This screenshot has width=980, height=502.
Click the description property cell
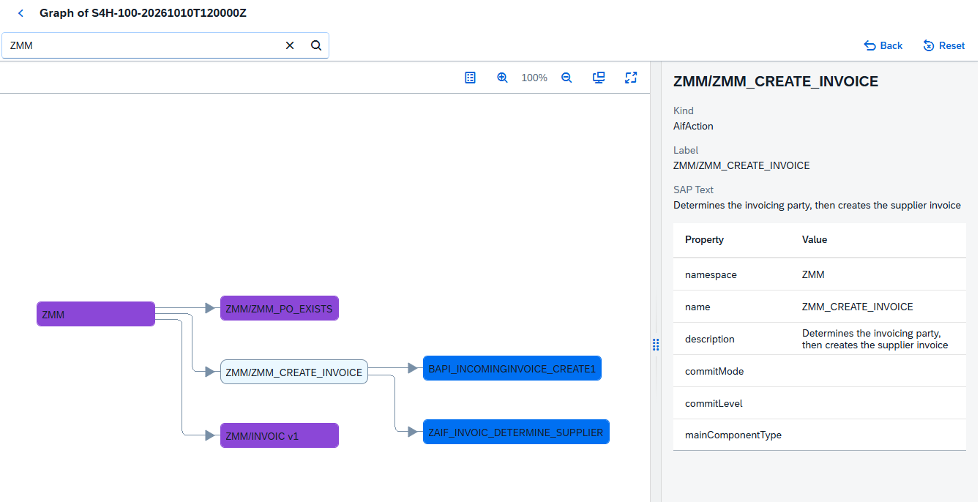click(710, 339)
